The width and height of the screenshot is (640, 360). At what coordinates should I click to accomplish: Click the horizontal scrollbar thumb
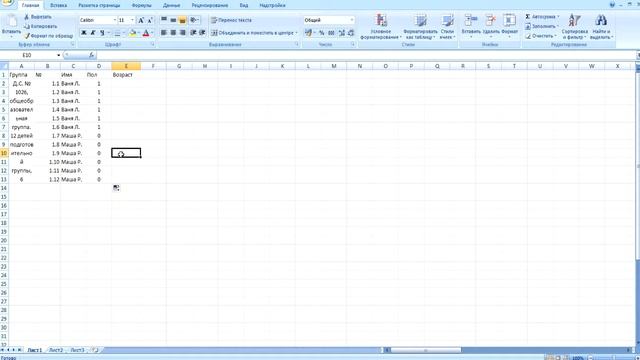coord(426,350)
